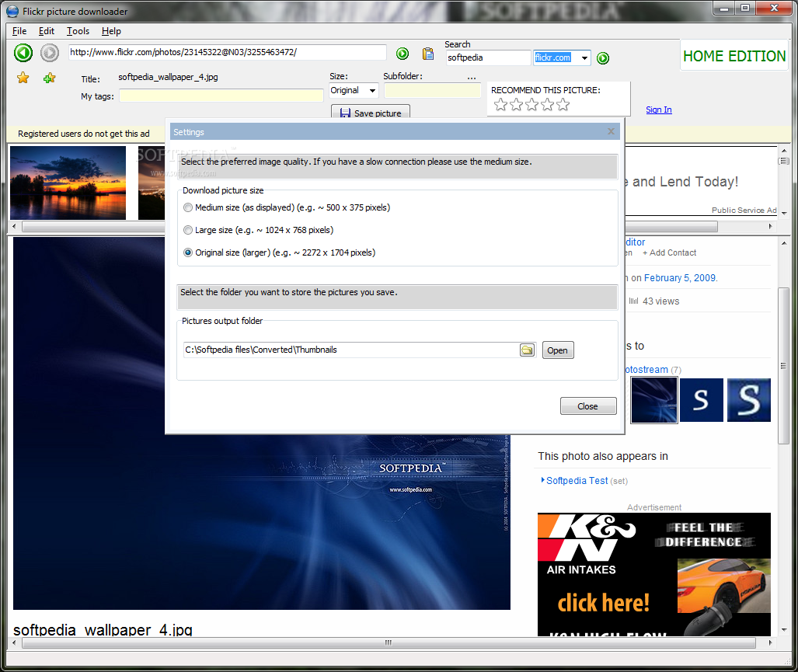Viewport: 798px width, 672px height.
Task: Click the HOME EDITION banner
Action: click(x=734, y=55)
